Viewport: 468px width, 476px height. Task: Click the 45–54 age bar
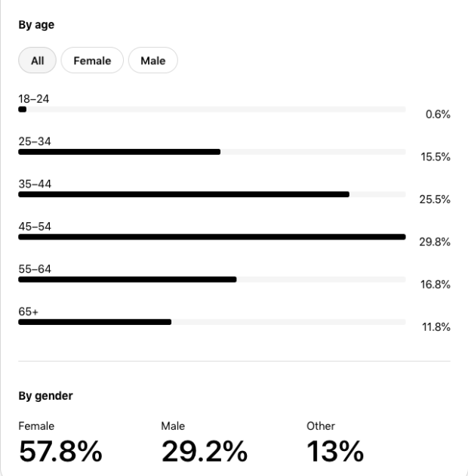(x=211, y=236)
